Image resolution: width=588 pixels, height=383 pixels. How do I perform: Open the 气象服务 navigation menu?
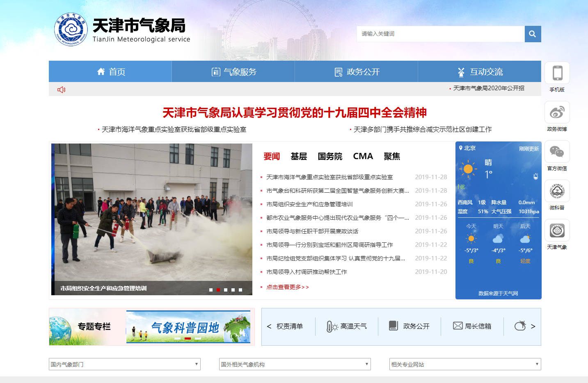[233, 72]
